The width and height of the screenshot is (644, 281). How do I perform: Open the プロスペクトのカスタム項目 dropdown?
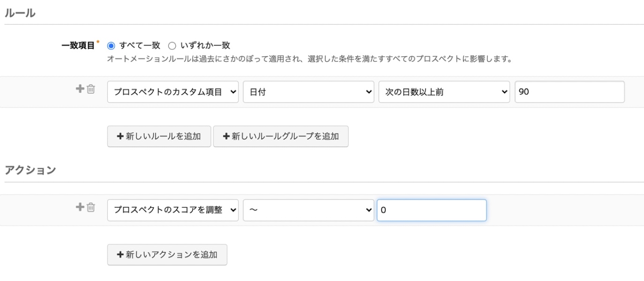(173, 92)
